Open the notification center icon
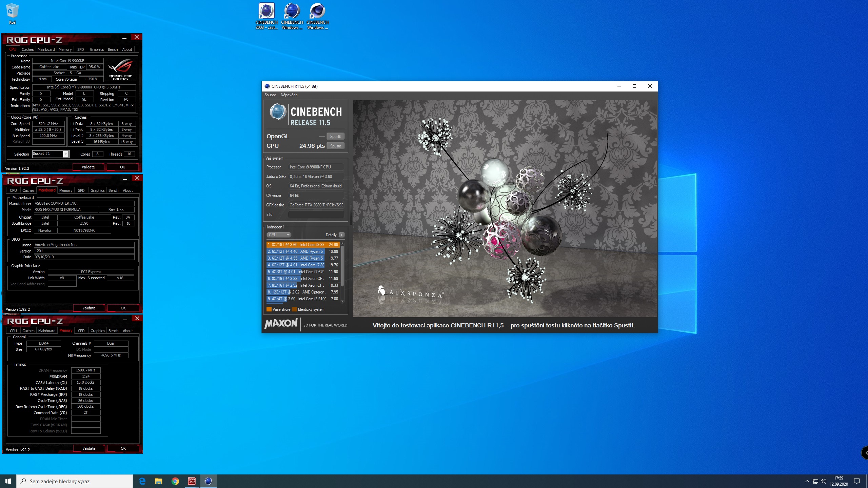Screen dimensions: 868x488 click(857, 481)
